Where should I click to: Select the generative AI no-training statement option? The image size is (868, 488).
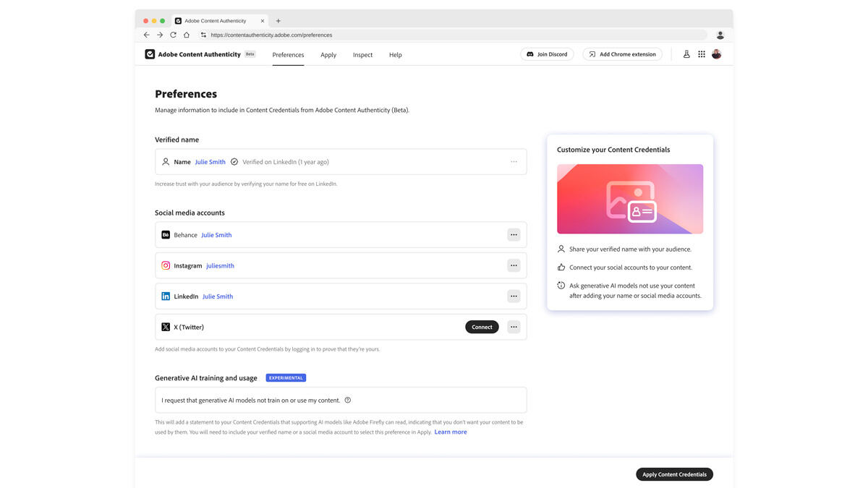(250, 398)
